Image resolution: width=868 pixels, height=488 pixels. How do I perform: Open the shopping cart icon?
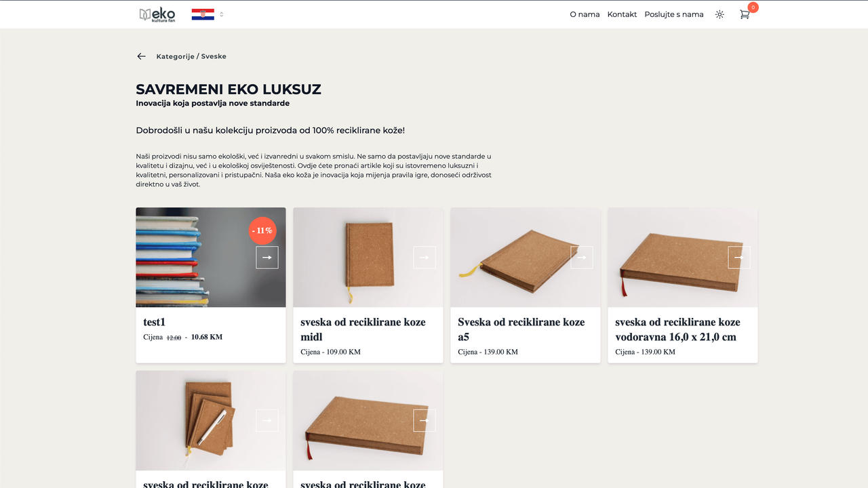point(745,14)
